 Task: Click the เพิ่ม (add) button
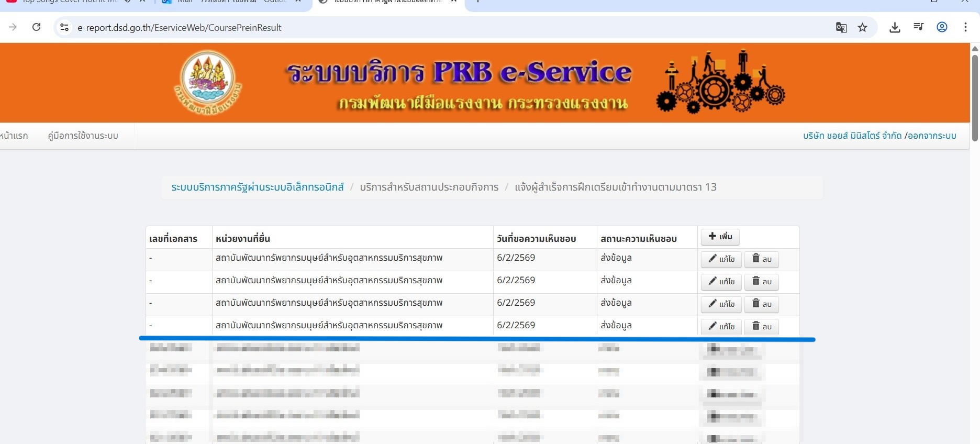720,237
